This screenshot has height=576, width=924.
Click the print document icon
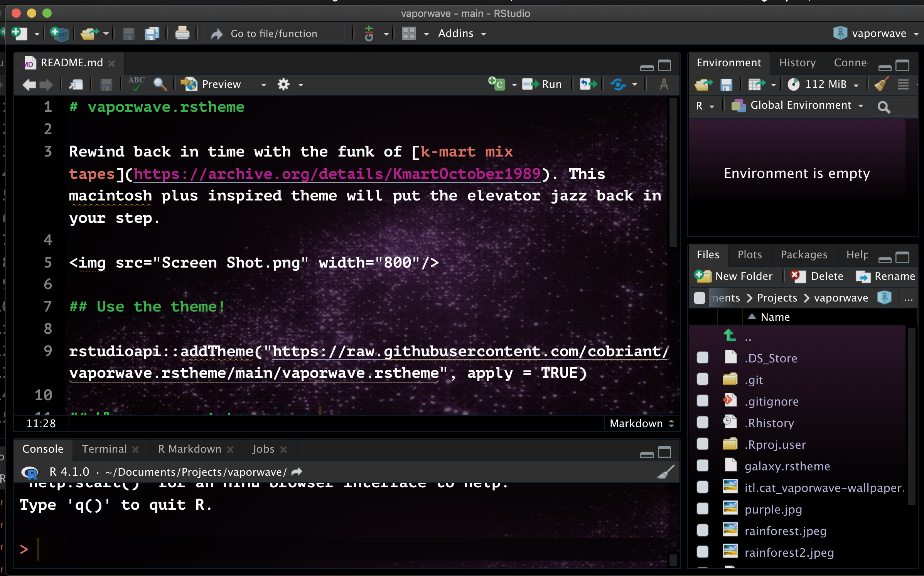coord(182,34)
